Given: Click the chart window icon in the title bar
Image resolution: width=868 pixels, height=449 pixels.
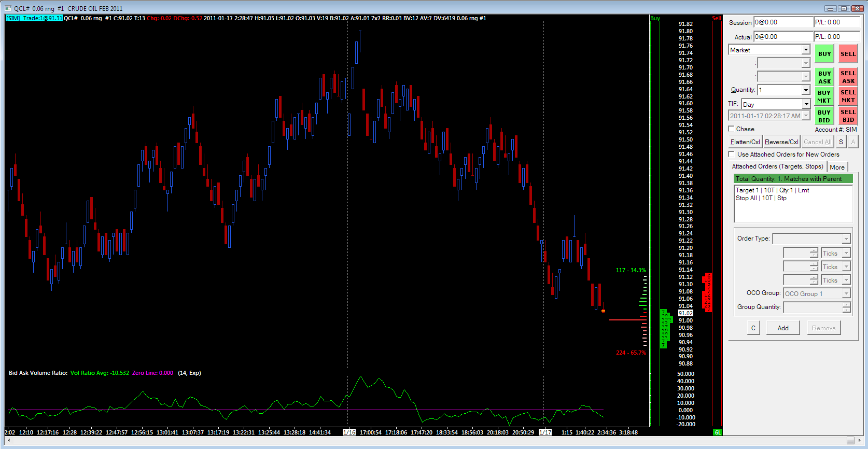Looking at the screenshot, I should 8,8.
